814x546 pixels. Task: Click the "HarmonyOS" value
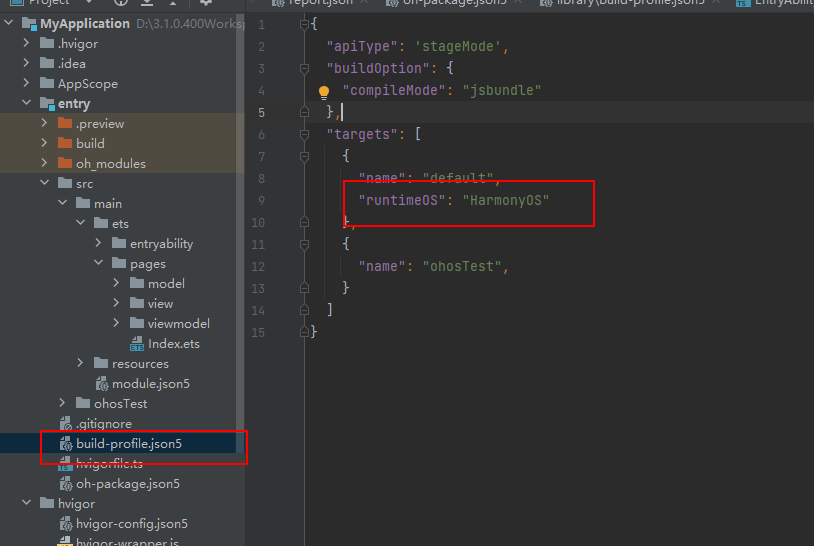click(506, 200)
